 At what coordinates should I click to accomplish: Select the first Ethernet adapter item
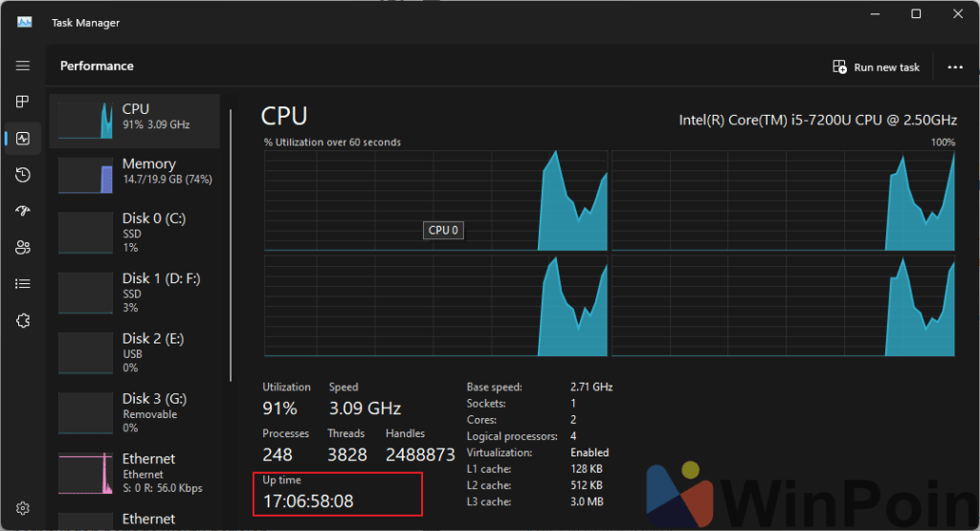pos(134,473)
